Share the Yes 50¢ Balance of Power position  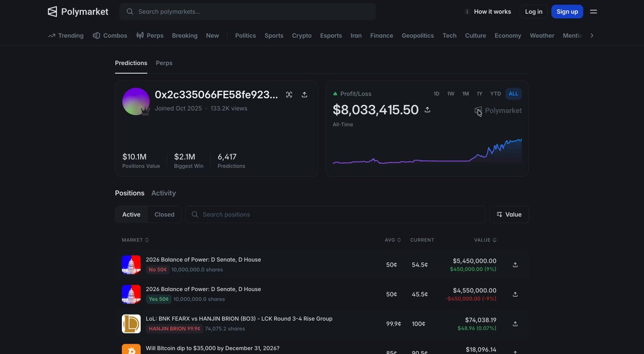515,294
